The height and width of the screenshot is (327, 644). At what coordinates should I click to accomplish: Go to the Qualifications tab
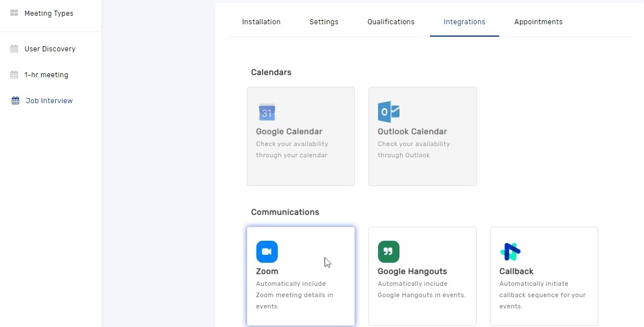(x=391, y=22)
